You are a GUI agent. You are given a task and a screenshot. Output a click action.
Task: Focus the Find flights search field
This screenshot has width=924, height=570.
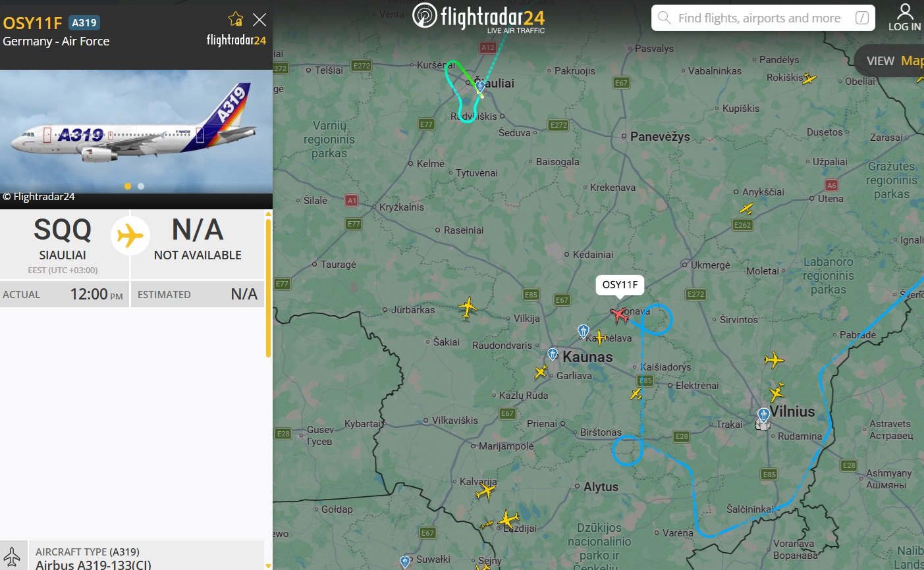[763, 18]
